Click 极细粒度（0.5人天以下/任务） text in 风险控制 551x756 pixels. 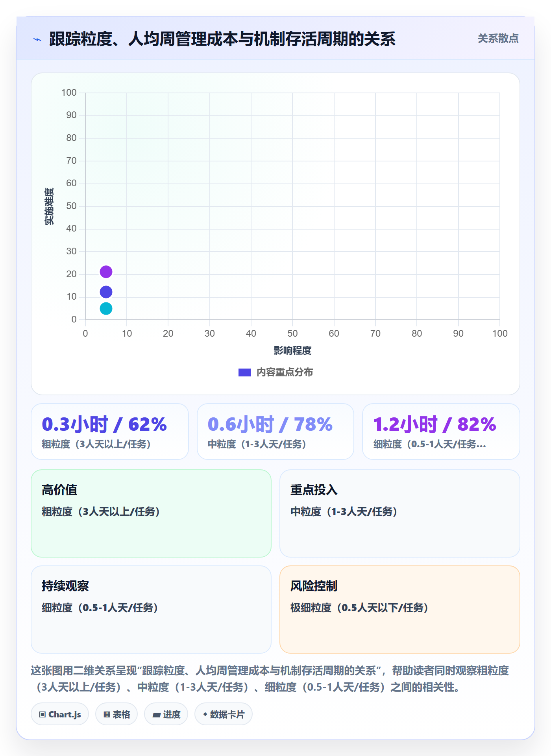359,608
